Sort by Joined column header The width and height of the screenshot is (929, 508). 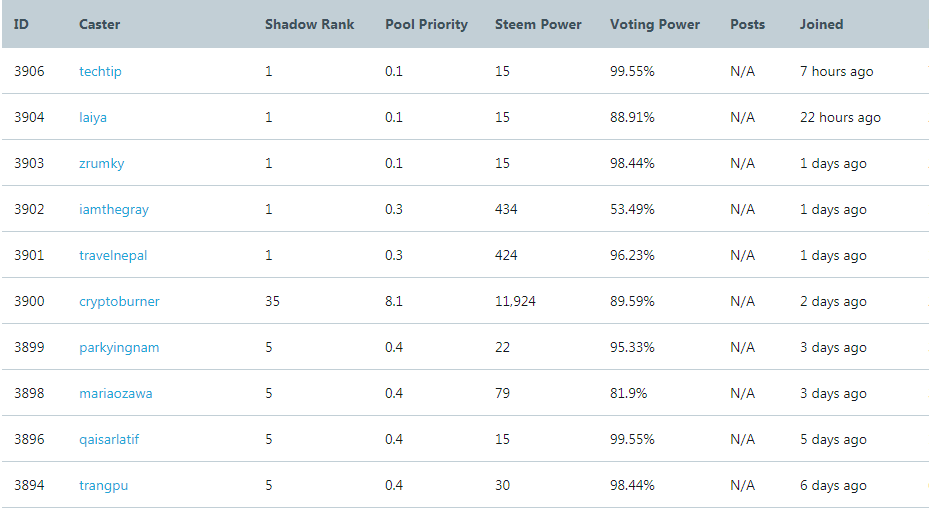click(821, 24)
